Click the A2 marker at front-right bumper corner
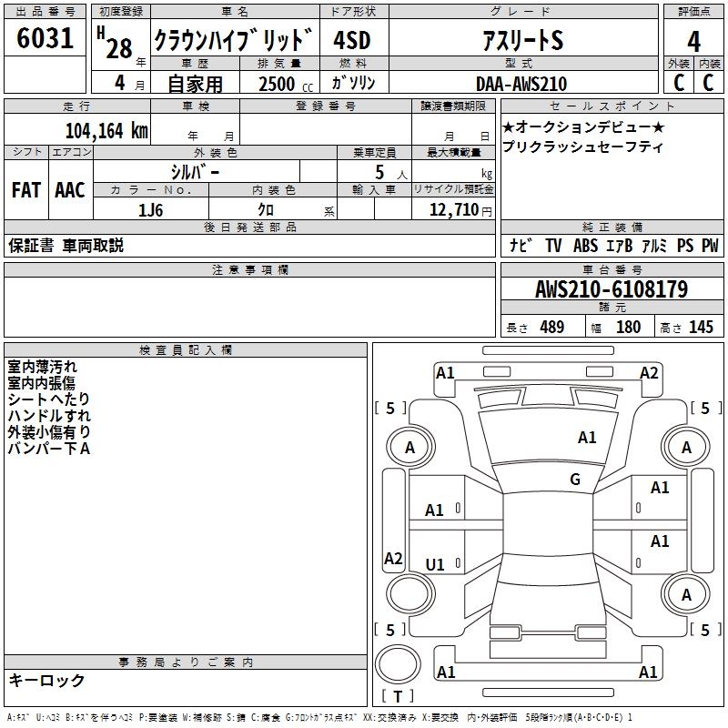This screenshot has width=728, height=728. pos(649,373)
